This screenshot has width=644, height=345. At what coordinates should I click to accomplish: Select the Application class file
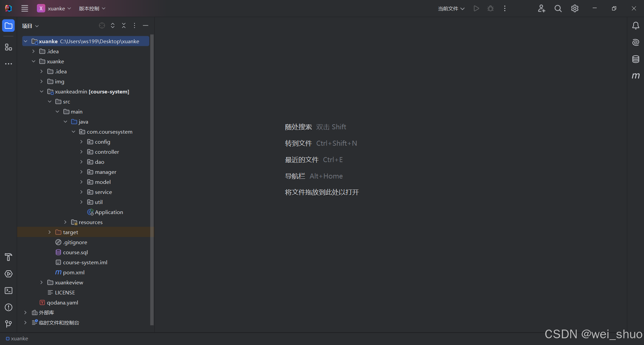pyautogui.click(x=105, y=212)
